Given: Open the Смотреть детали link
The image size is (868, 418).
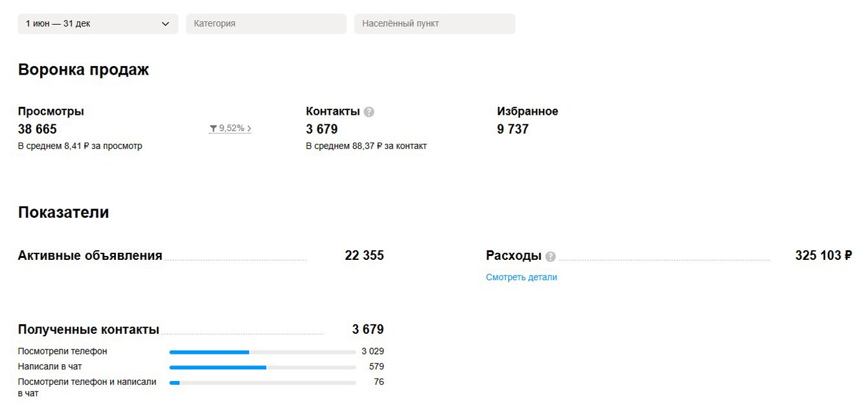Looking at the screenshot, I should pos(521,277).
